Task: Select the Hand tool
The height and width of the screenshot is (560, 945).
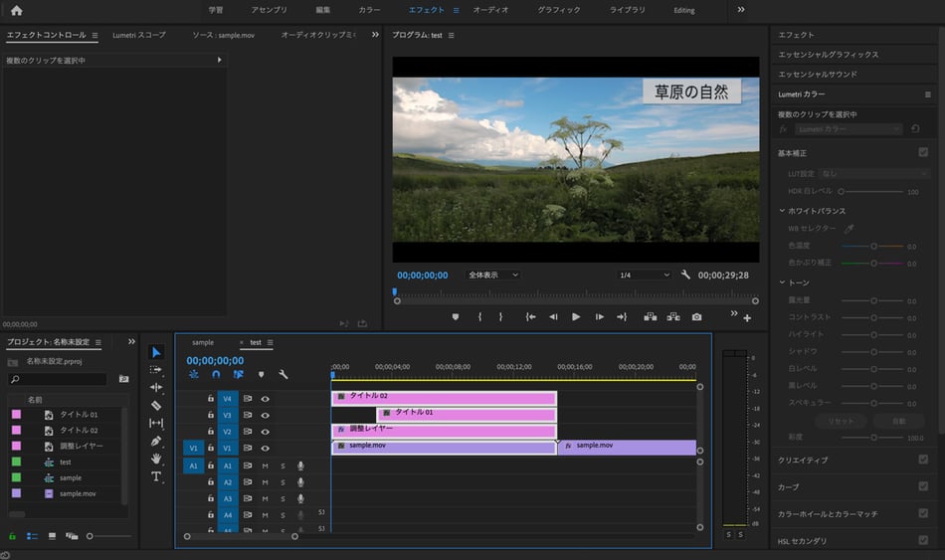Action: coord(156,459)
